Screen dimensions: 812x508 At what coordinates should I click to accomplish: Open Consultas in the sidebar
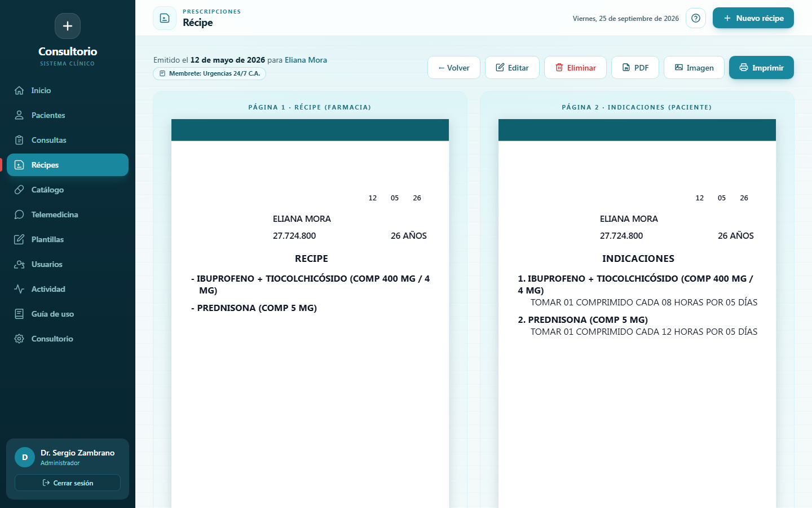tap(68, 140)
